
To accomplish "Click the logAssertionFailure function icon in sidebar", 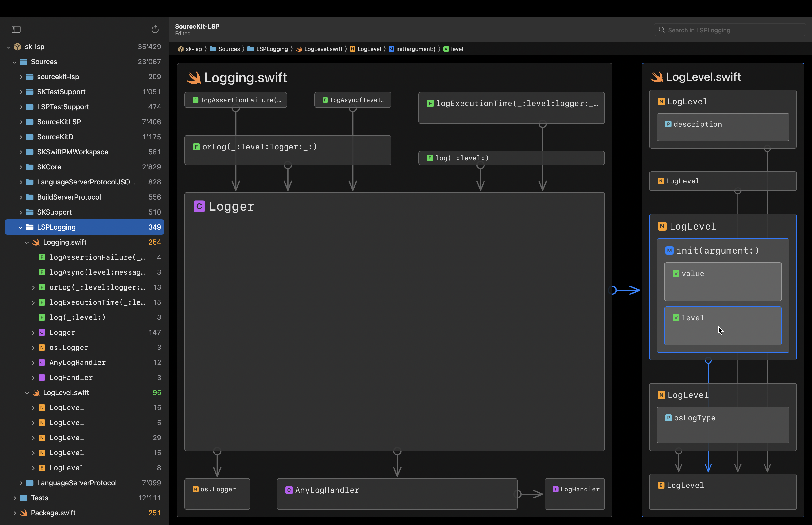I will pos(42,257).
